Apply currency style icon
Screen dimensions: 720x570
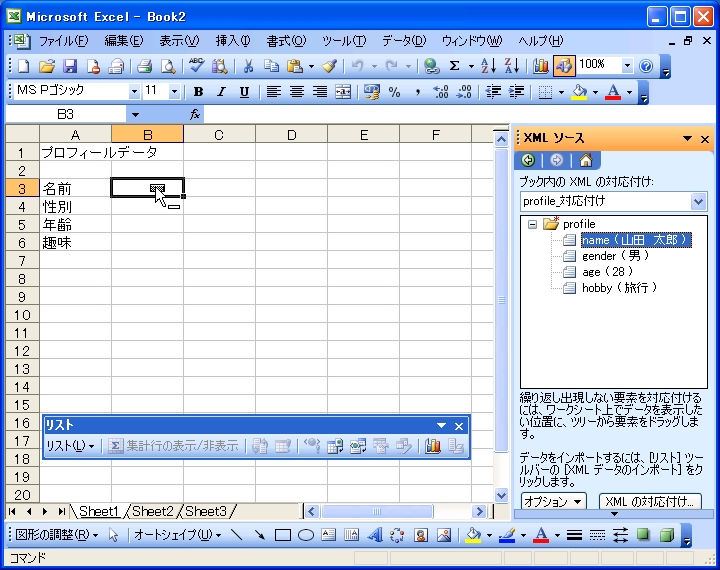pyautogui.click(x=371, y=92)
